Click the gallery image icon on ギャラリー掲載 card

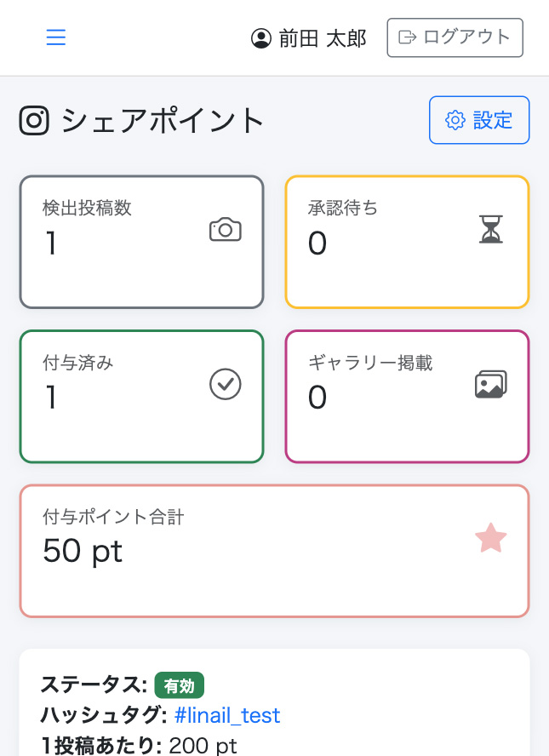coord(491,383)
